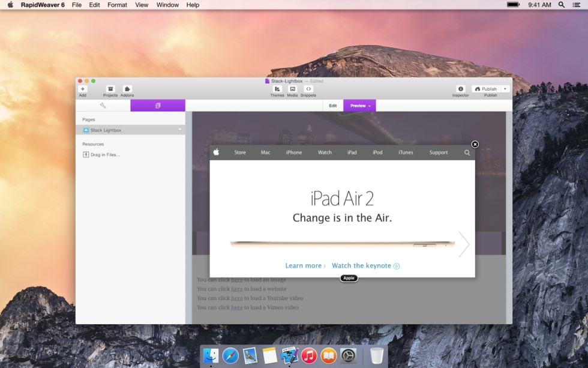
Task: Switch to Edit mode
Action: click(333, 106)
